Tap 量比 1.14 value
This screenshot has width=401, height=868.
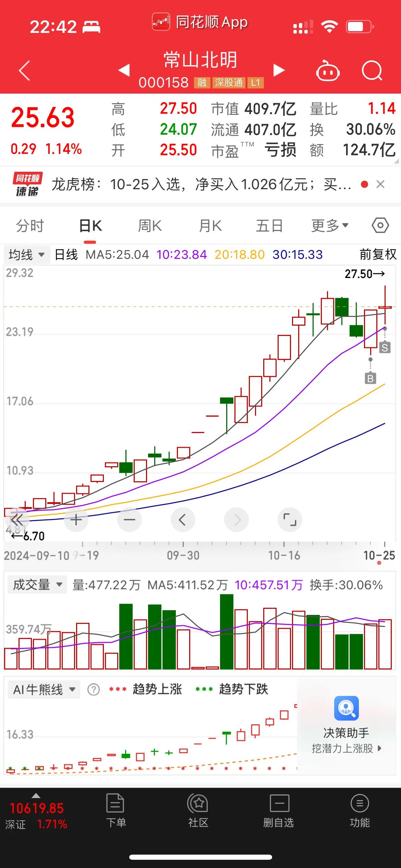pos(382,109)
